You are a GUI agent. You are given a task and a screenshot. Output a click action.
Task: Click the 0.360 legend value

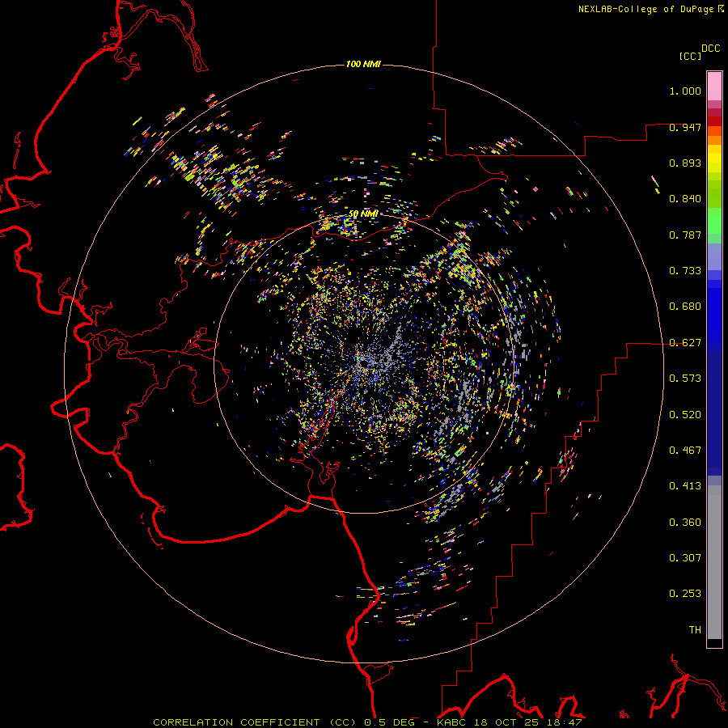(685, 523)
